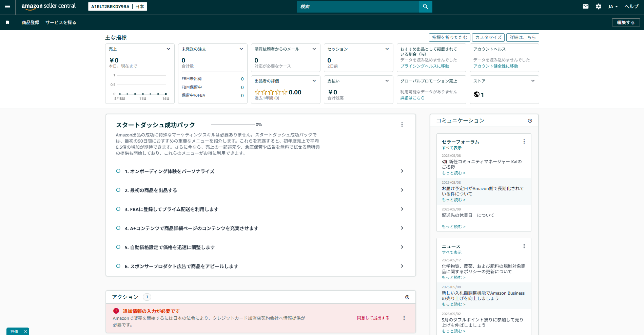This screenshot has height=335, width=644.
Task: Open 商品登録 menu item
Action: point(31,22)
